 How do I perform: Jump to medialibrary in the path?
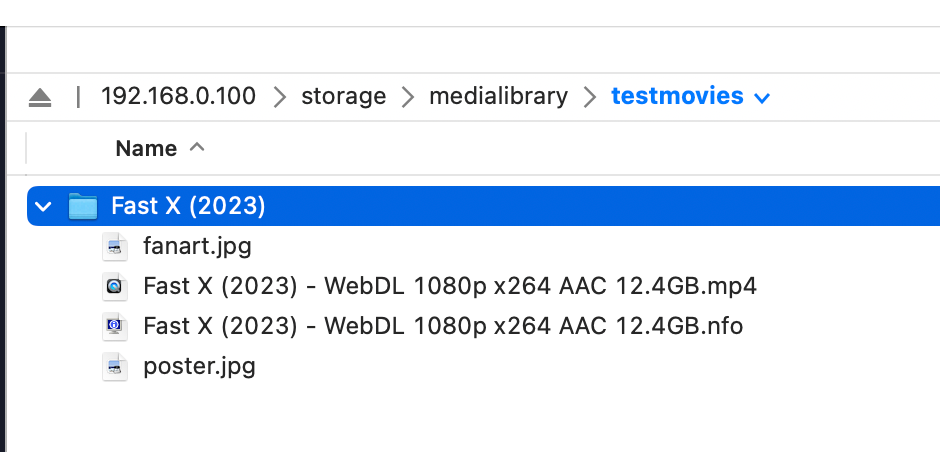click(498, 96)
